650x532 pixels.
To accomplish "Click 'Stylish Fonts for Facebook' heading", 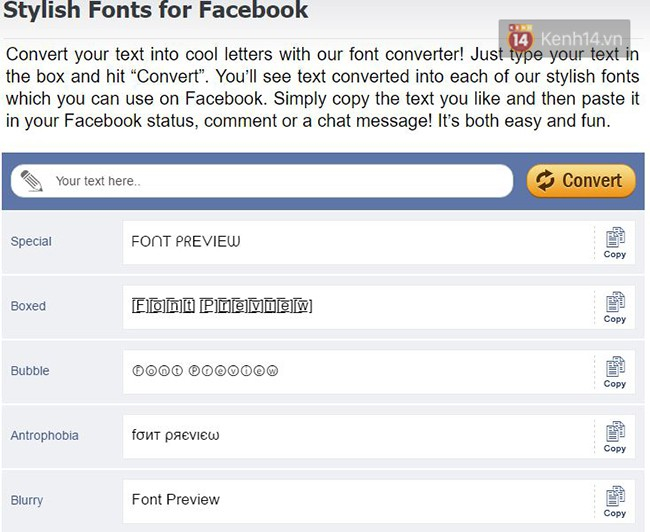I will tap(155, 12).
